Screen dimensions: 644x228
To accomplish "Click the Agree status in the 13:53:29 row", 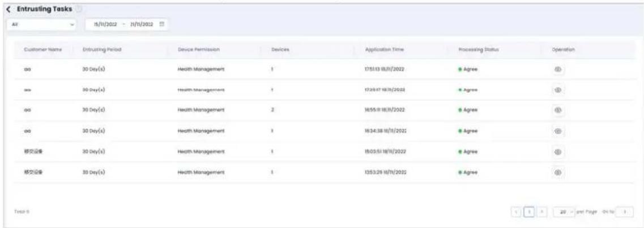I will click(468, 173).
